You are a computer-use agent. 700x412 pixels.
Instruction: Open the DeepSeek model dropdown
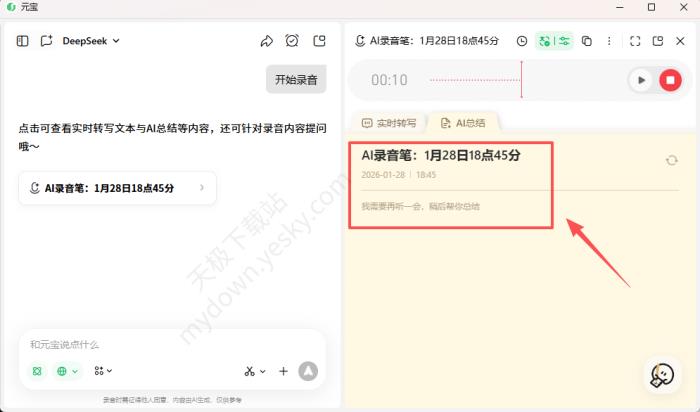tap(91, 41)
